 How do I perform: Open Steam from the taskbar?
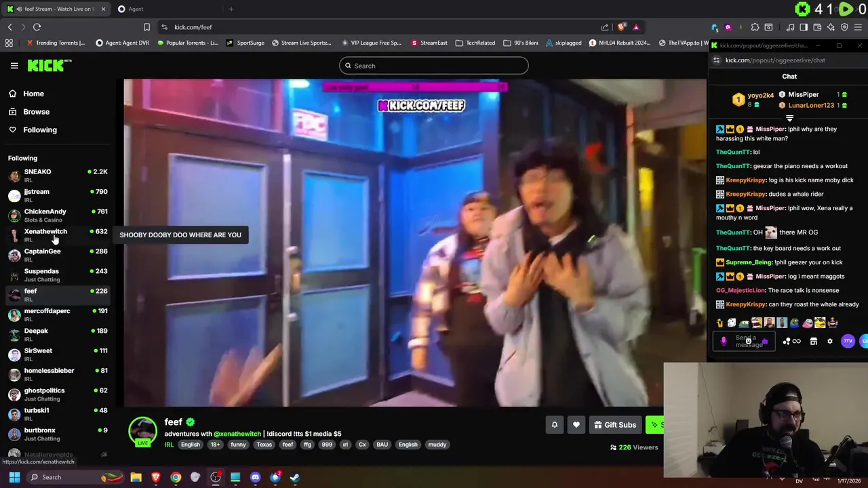tap(295, 477)
